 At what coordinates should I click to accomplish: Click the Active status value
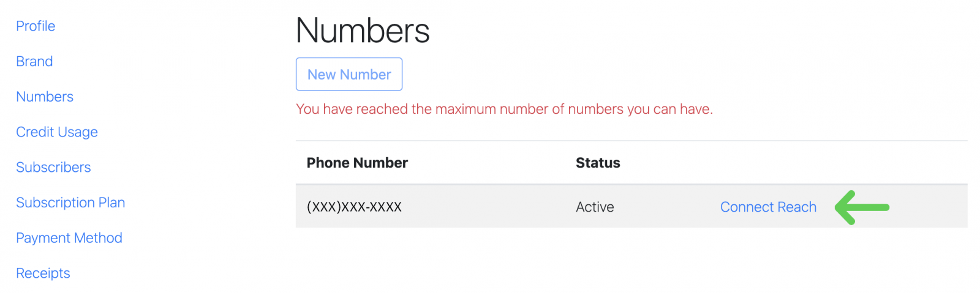click(x=595, y=207)
